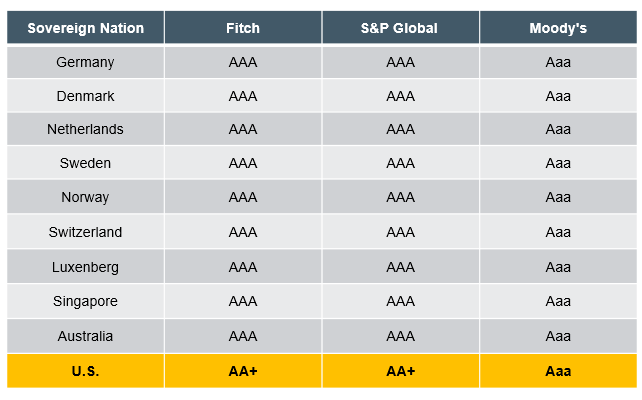This screenshot has width=642, height=400.
Task: Select the Singapore country cell
Action: [86, 301]
